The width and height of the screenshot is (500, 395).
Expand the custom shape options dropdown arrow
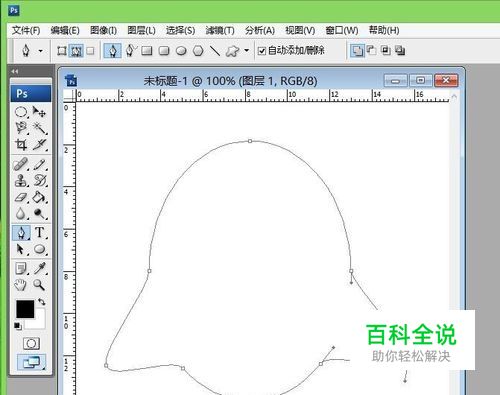click(x=246, y=51)
